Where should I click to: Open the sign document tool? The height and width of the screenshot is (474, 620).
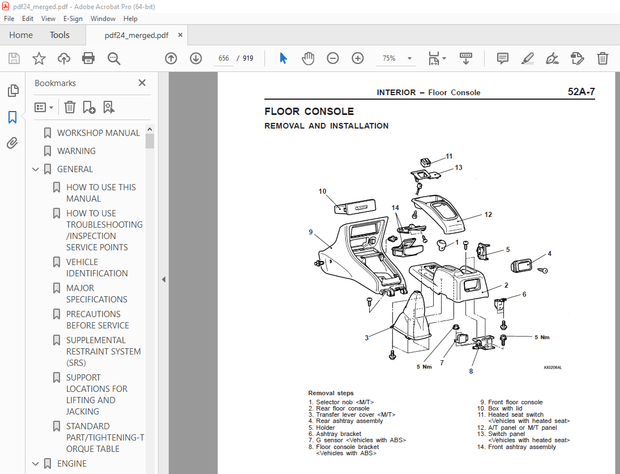(x=552, y=59)
